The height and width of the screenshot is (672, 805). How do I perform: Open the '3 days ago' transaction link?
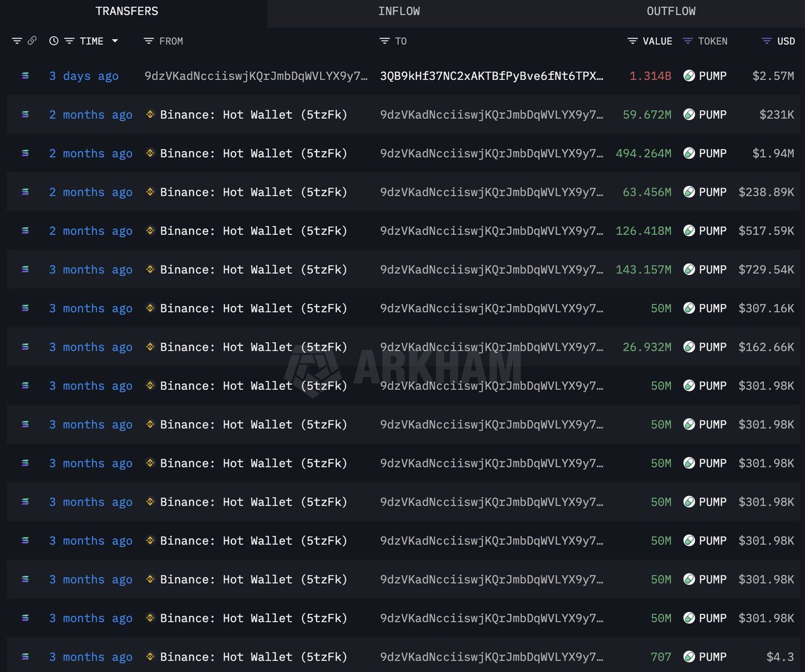click(84, 76)
